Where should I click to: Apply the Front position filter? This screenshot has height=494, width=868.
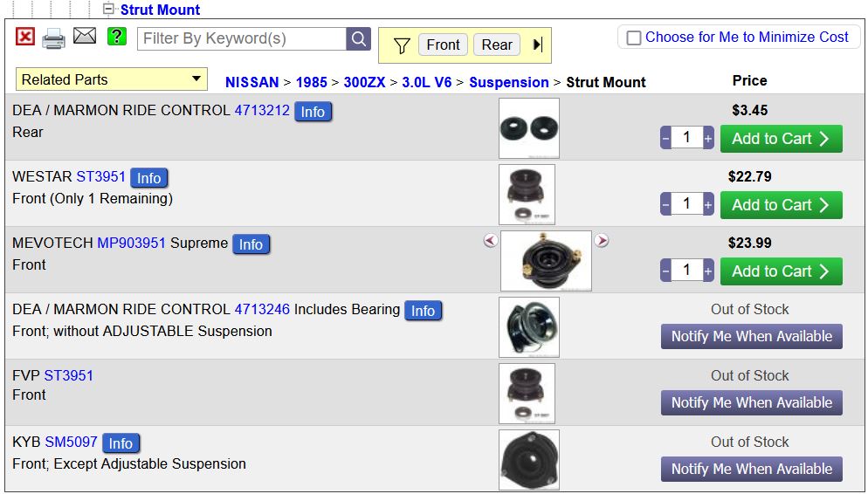point(443,45)
